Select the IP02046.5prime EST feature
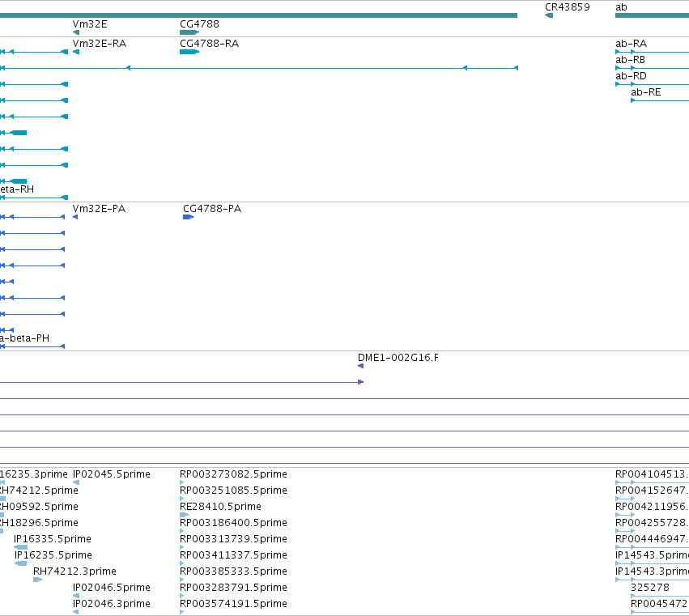This screenshot has height=616, width=689. click(x=76, y=596)
